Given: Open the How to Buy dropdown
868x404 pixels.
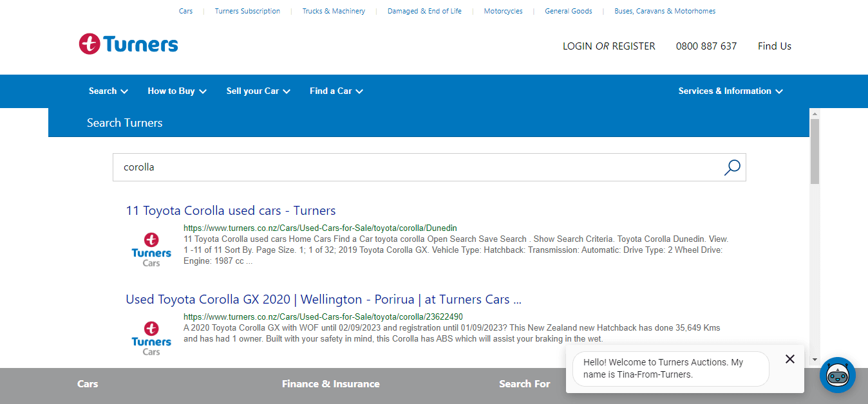Looking at the screenshot, I should click(176, 91).
